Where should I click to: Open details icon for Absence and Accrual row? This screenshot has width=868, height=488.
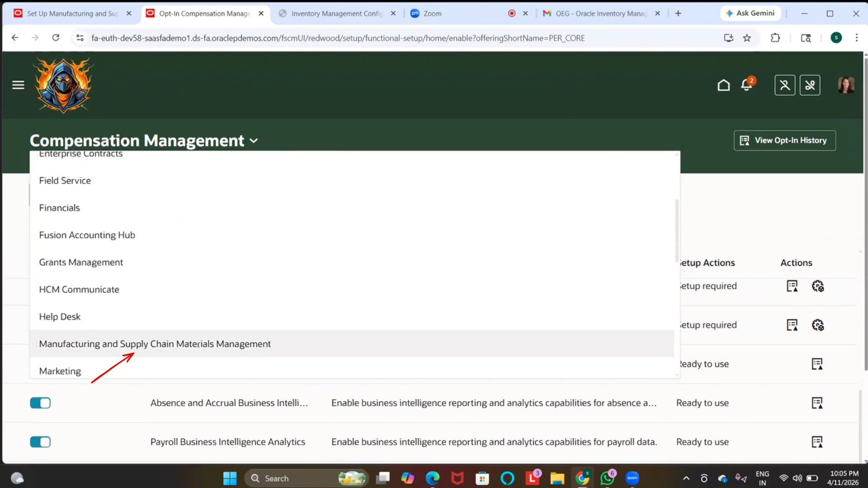[817, 403]
